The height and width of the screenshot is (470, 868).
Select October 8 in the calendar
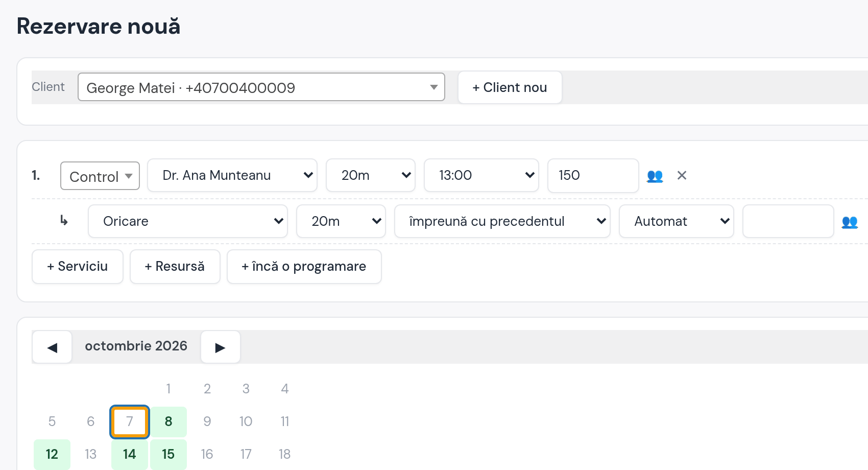[x=168, y=421]
